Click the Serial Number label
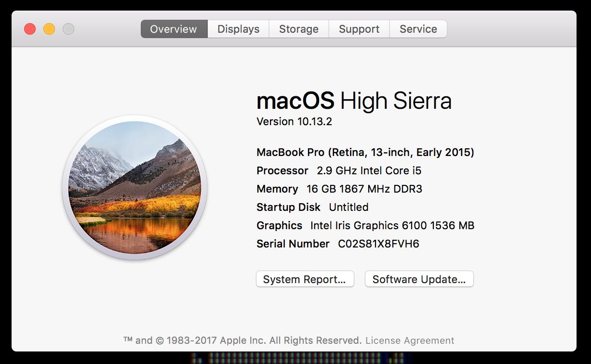This screenshot has height=364, width=591. click(x=293, y=244)
